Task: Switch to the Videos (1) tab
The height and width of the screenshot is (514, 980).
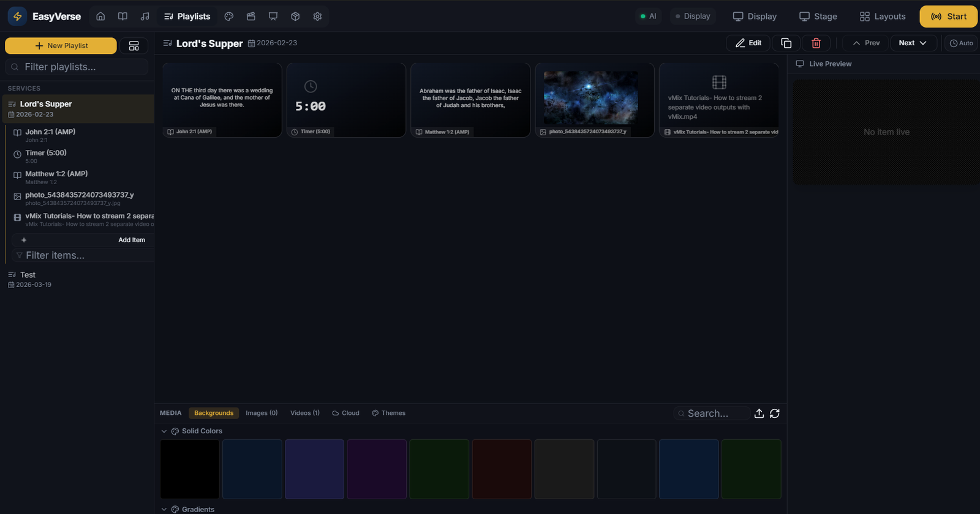Action: [305, 413]
